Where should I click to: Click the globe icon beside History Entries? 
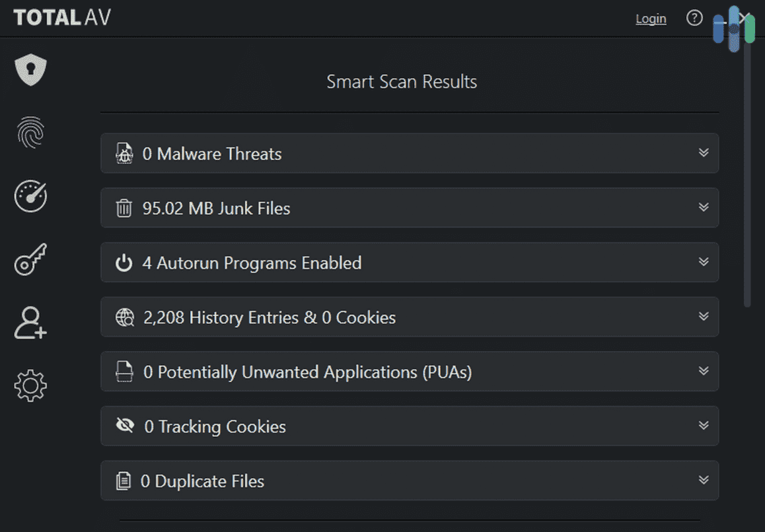tap(124, 317)
